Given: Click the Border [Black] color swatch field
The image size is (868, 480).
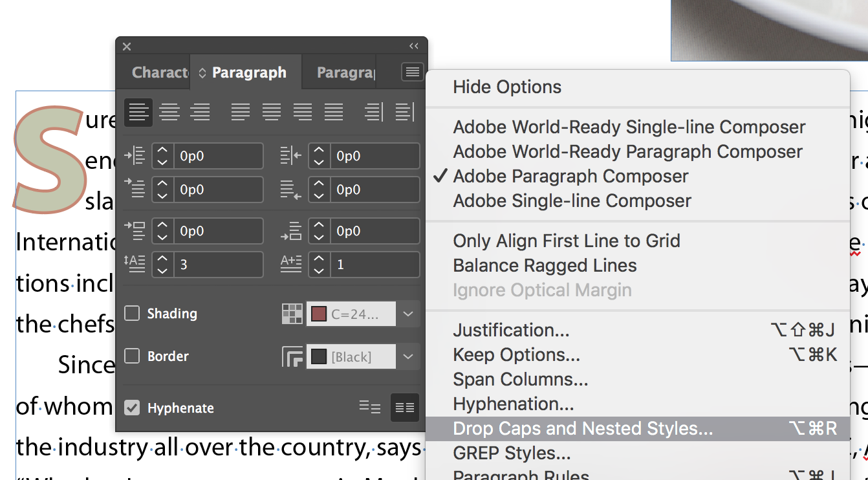Looking at the screenshot, I should (351, 356).
